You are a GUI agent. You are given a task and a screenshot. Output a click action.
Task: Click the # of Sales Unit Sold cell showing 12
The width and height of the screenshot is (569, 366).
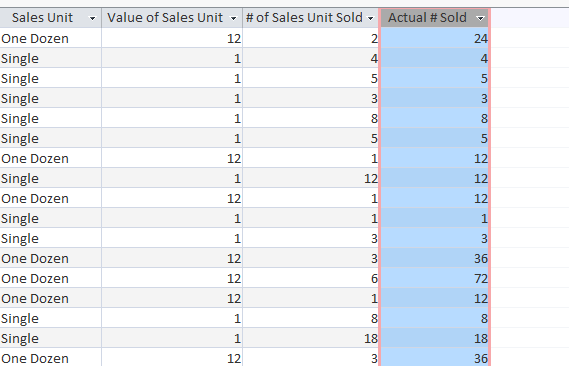[x=311, y=178]
